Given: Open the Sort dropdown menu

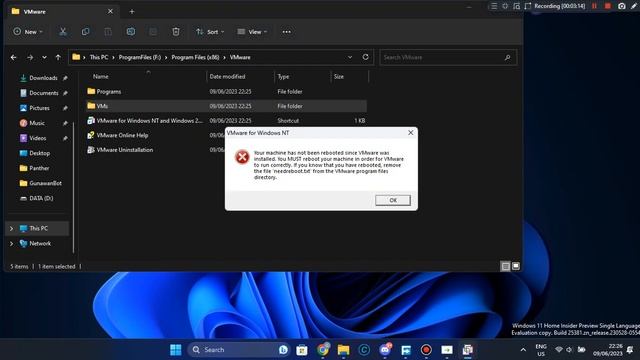Looking at the screenshot, I should point(210,32).
